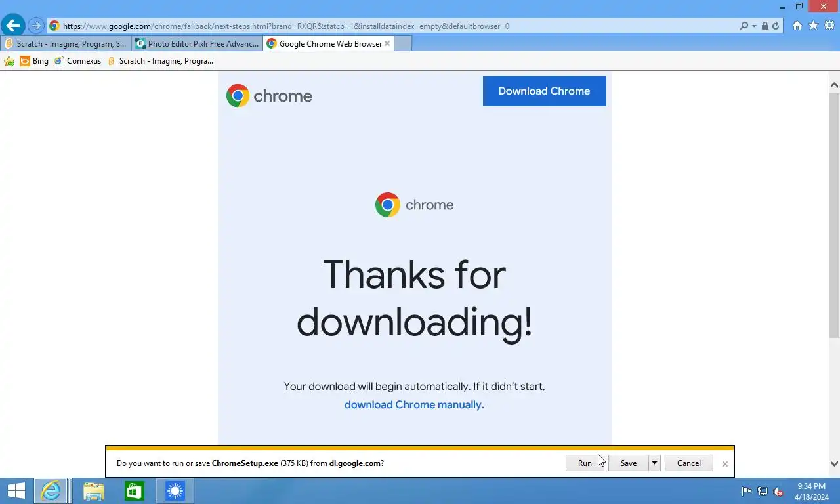This screenshot has height=504, width=840.
Task: Open the address bar dropdown arrow
Action: coord(755,26)
